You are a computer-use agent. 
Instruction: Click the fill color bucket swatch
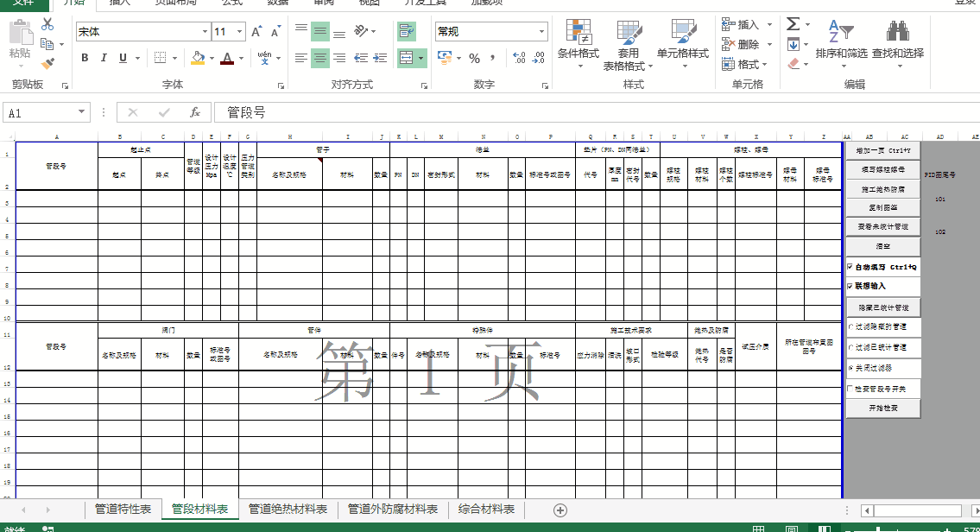pos(198,58)
